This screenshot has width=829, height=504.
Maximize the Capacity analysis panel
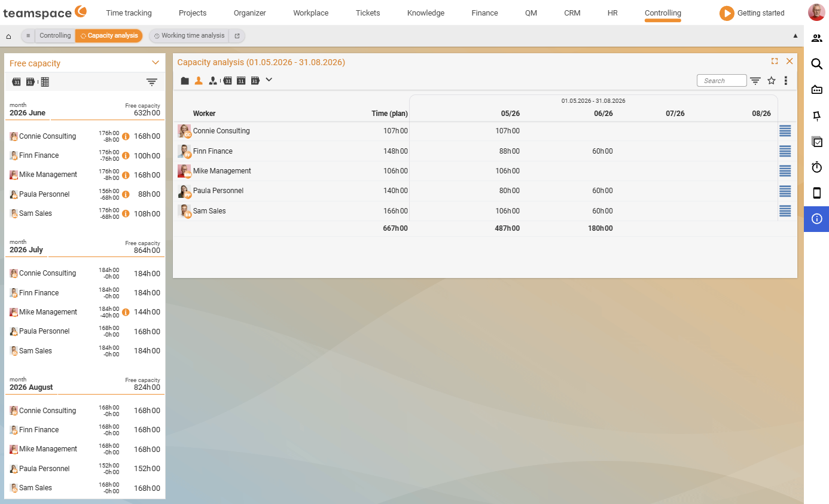pos(775,61)
